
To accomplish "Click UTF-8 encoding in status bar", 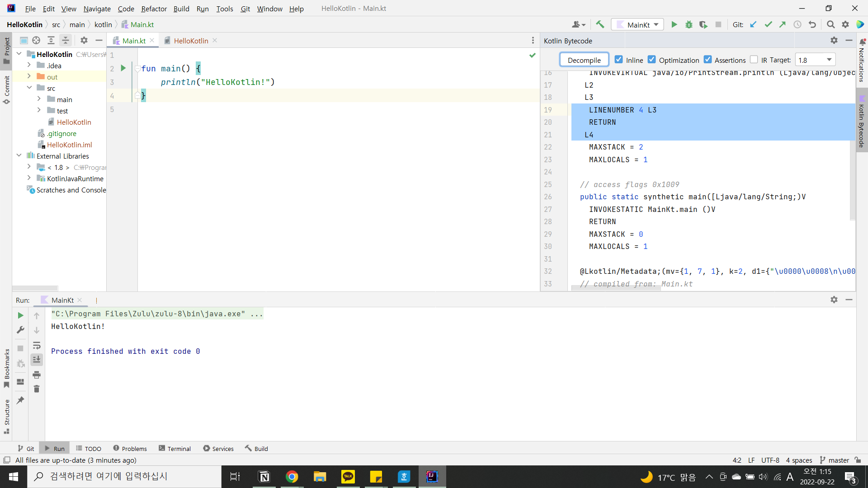I will coord(770,460).
